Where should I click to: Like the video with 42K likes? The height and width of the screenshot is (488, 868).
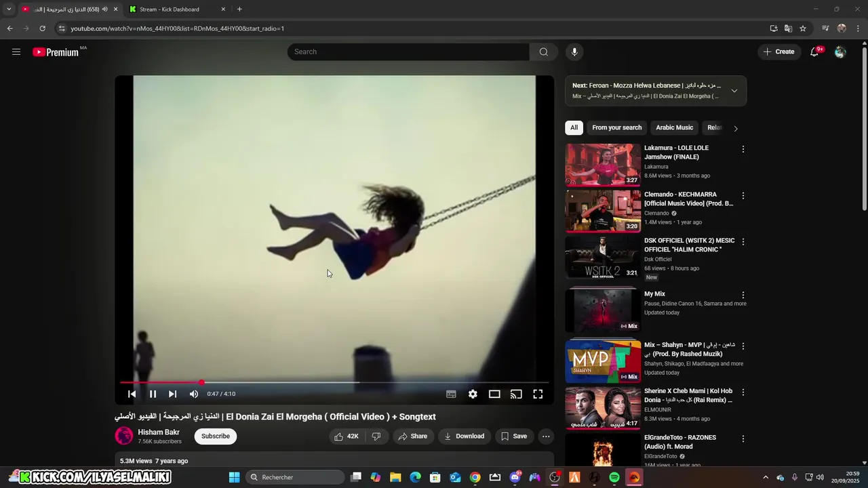pyautogui.click(x=346, y=436)
